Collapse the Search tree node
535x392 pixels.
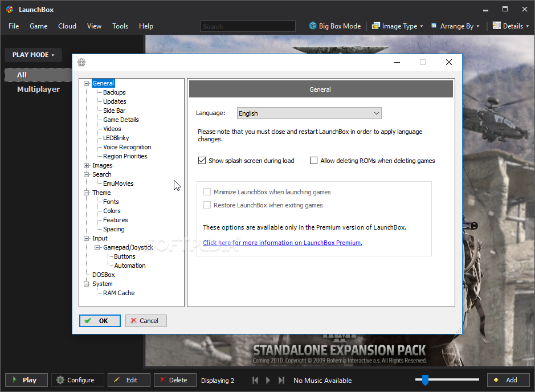coord(87,174)
